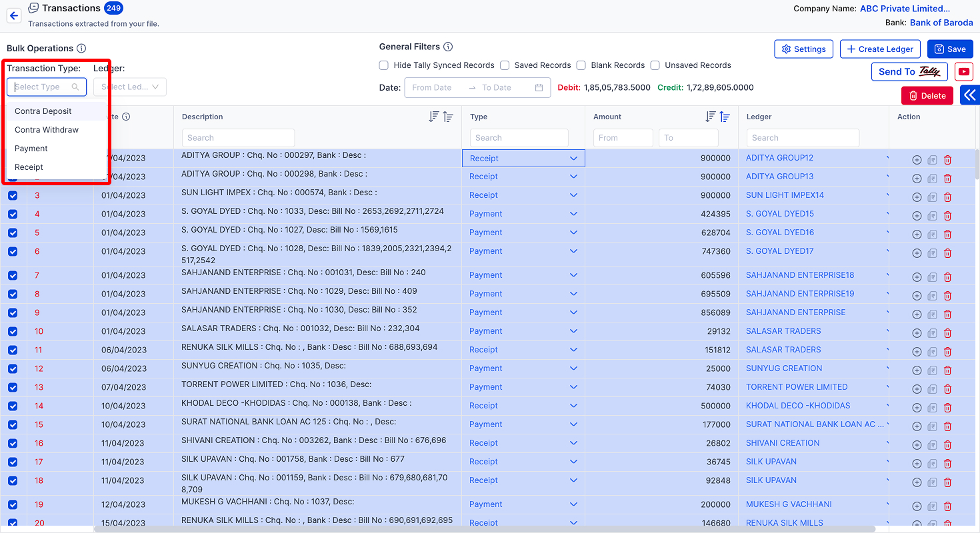Expand the Type dropdown for SUNYUG CREATION row

(523, 368)
